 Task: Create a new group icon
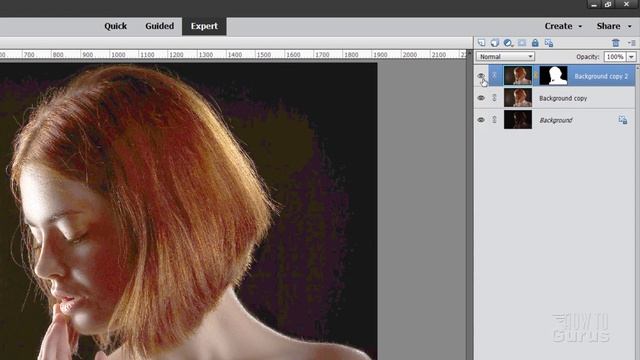tap(495, 43)
